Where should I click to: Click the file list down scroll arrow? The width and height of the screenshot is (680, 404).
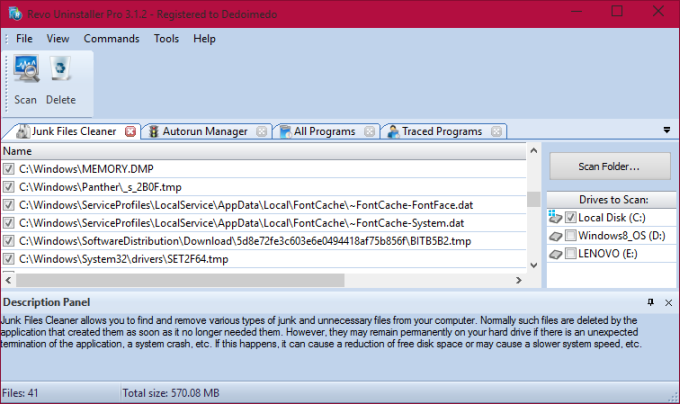534,265
